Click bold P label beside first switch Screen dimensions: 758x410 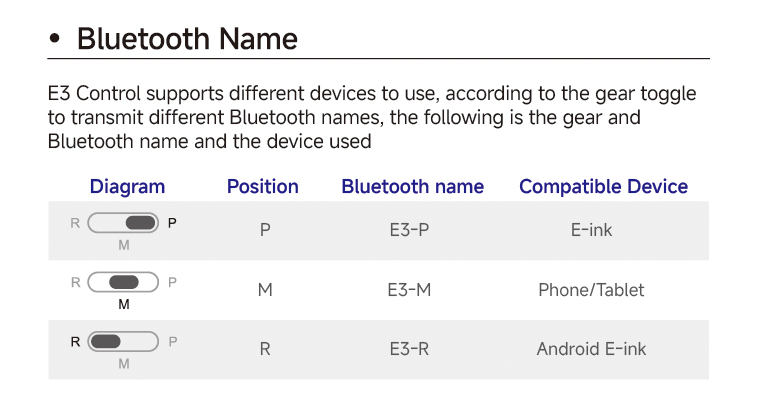coord(173,223)
